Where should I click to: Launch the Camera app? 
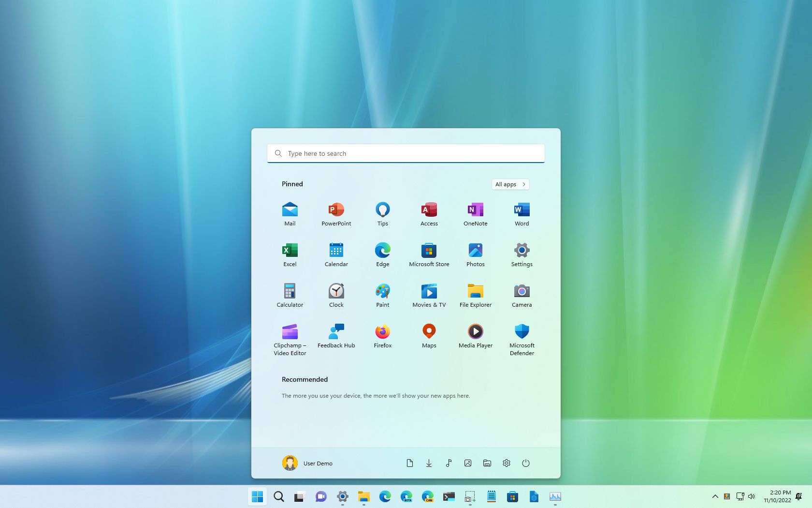coord(522,294)
